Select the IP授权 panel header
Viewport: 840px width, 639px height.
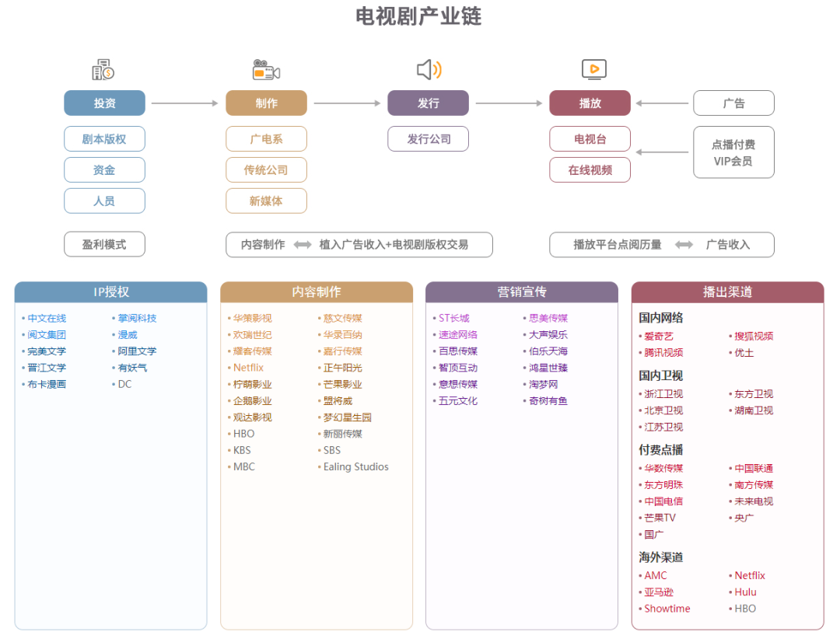pyautogui.click(x=110, y=292)
